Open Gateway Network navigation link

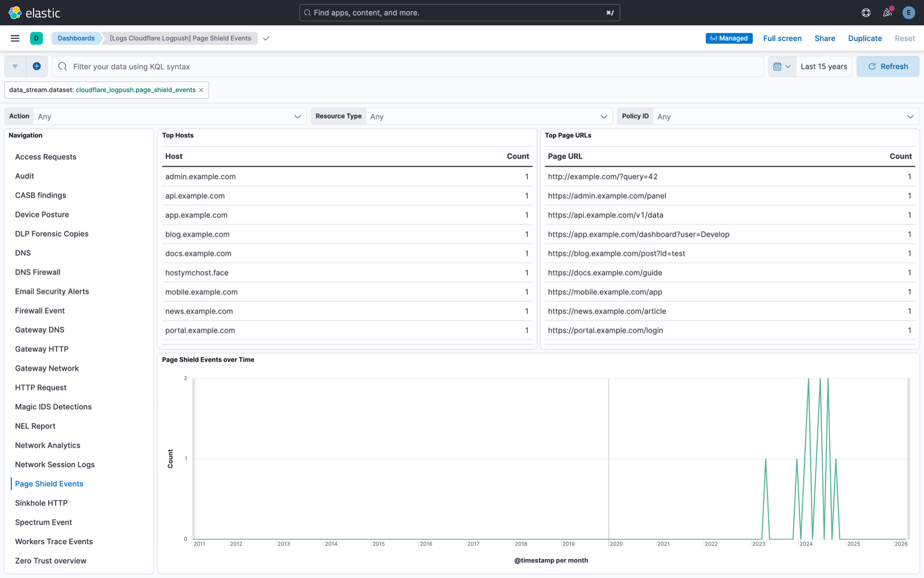47,369
